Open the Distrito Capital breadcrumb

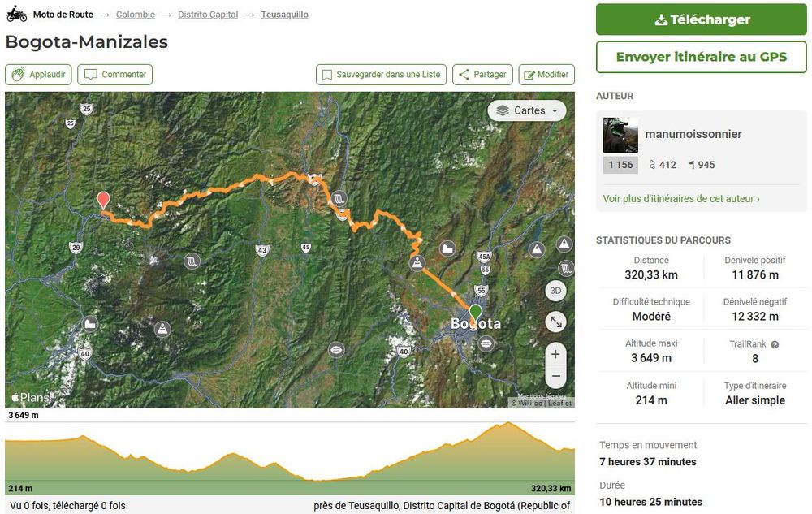tap(209, 15)
